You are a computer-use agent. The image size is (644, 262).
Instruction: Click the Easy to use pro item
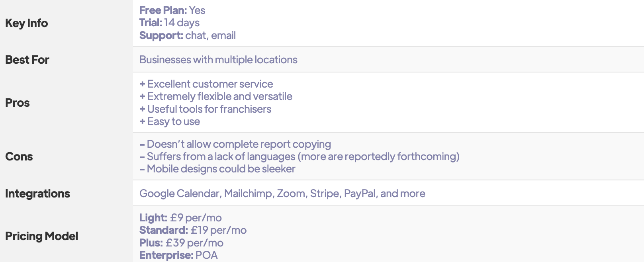(170, 121)
